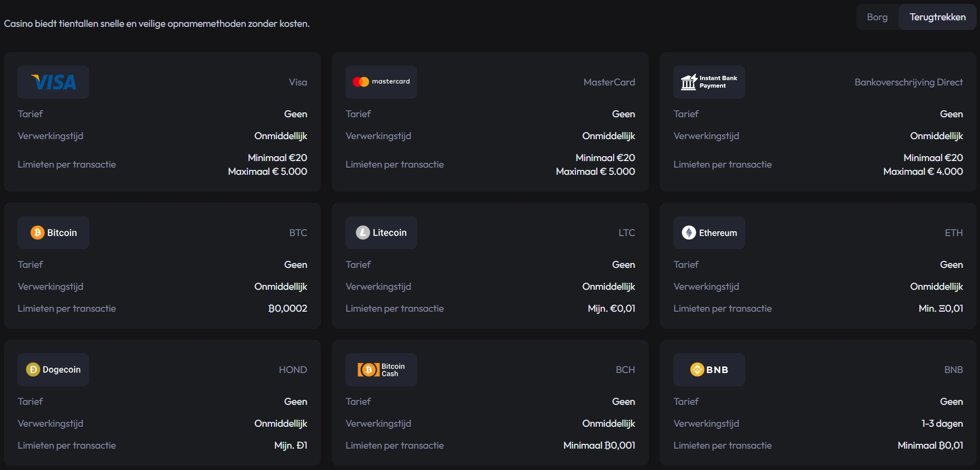The image size is (980, 470).
Task: Click 'Onmiddellijk' in the Bitcoin Cash card
Action: pyautogui.click(x=608, y=423)
